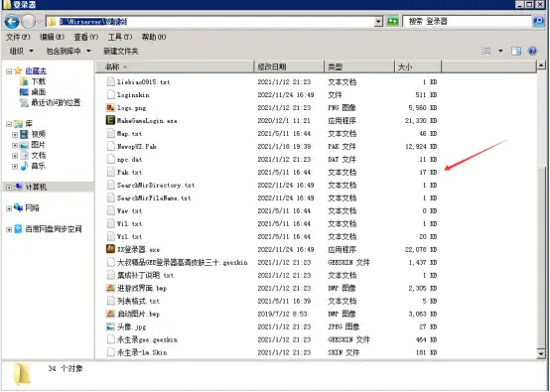Select the file npc.dat
Screen dimensions: 550x392
[x=129, y=159]
